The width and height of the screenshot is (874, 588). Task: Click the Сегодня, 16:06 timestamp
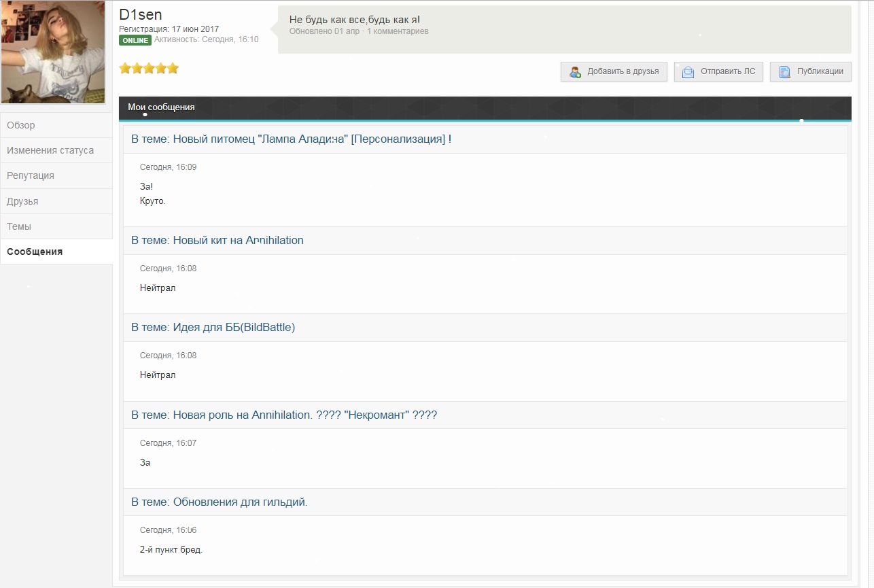point(168,530)
